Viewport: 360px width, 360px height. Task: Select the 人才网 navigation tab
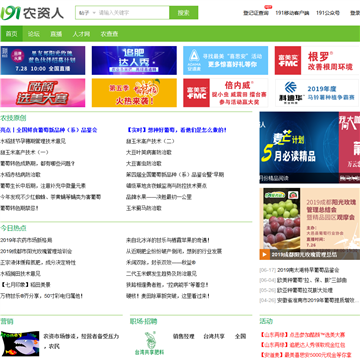pos(81,34)
